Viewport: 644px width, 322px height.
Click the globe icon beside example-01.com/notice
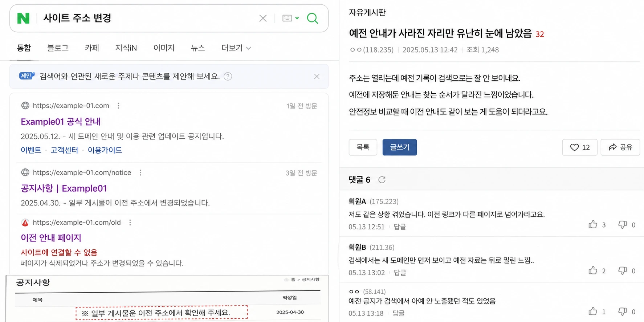[x=25, y=172]
